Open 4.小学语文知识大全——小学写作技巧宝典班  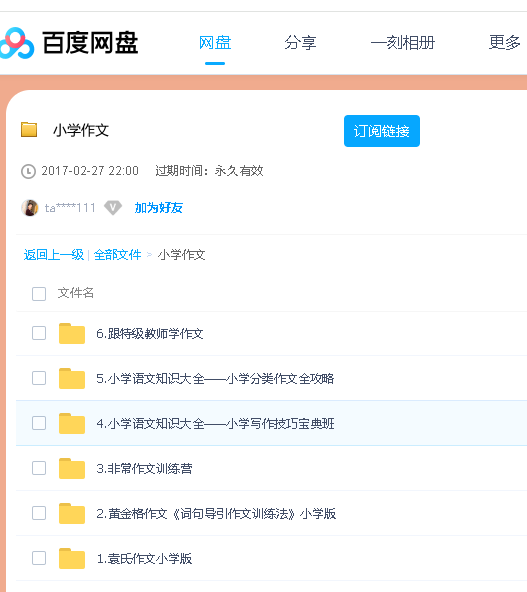click(x=215, y=423)
